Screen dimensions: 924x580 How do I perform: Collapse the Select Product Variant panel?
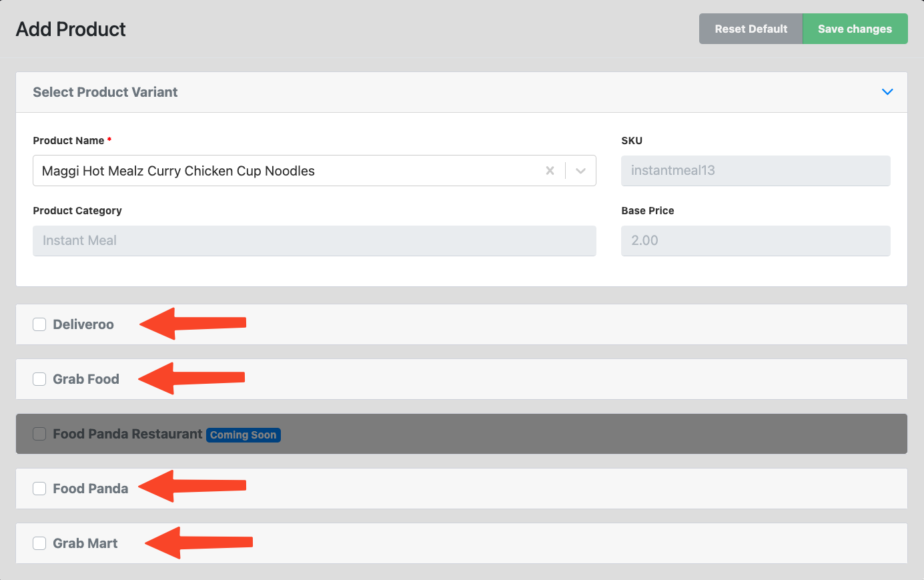887,92
